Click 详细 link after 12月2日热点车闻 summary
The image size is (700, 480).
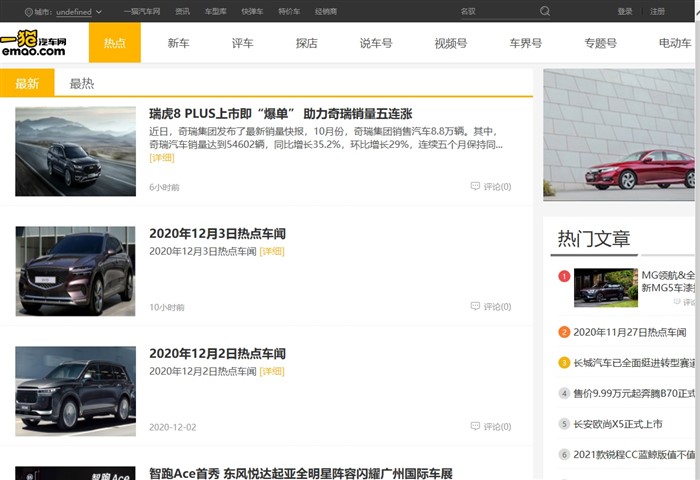(272, 371)
